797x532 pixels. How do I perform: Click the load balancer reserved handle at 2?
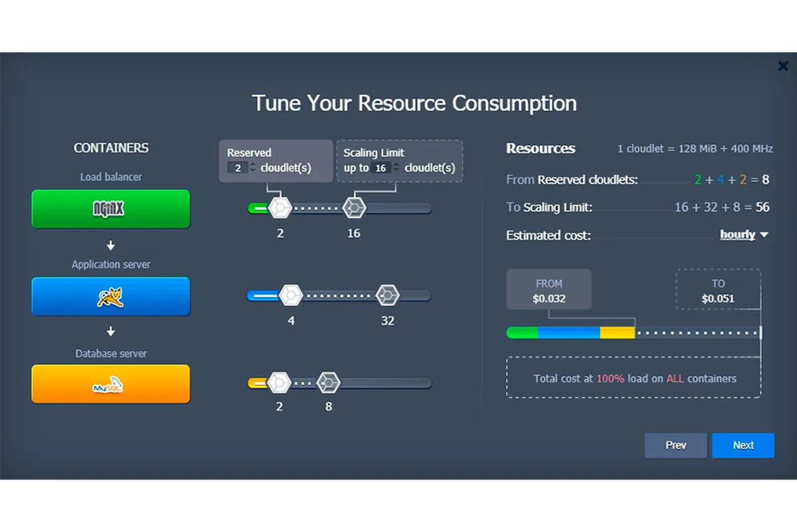(x=280, y=209)
